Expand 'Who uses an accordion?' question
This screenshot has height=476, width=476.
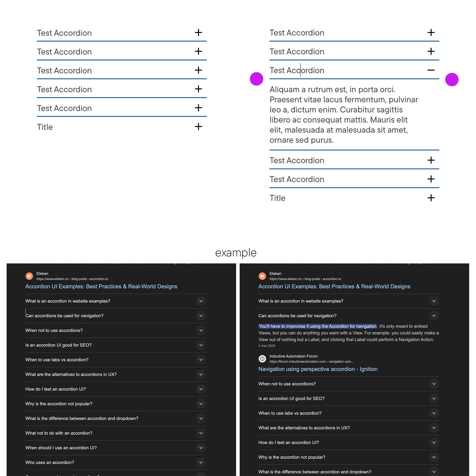(201, 462)
